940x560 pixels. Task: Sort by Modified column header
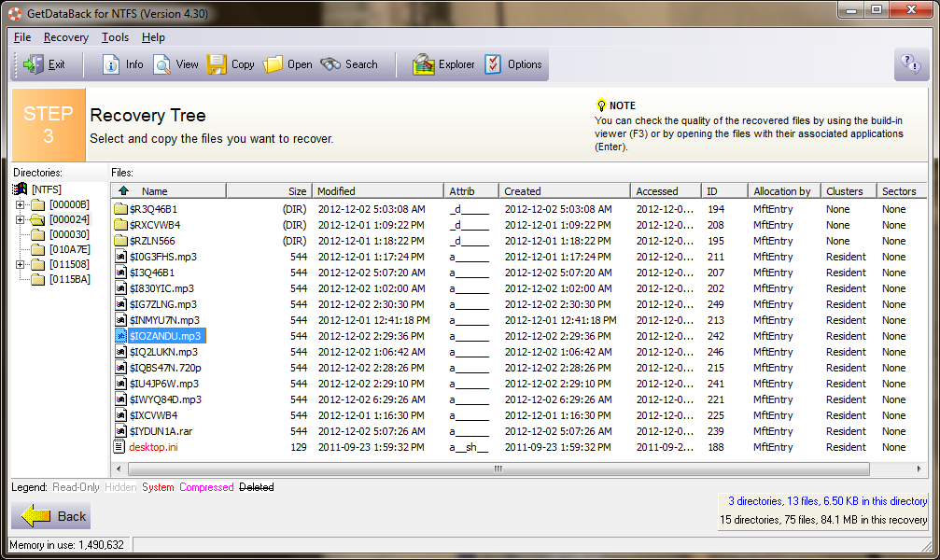click(377, 190)
